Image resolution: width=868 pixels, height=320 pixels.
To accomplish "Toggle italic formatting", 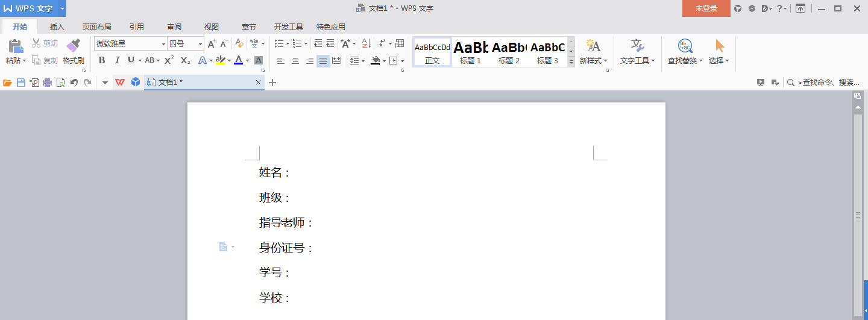I will [x=117, y=60].
